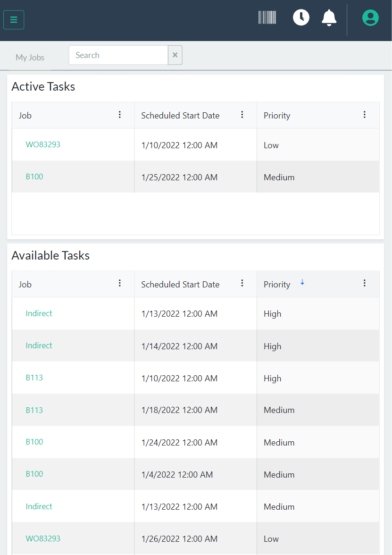Image resolution: width=392 pixels, height=555 pixels.
Task: Clear the search box with the X button
Action: [175, 55]
